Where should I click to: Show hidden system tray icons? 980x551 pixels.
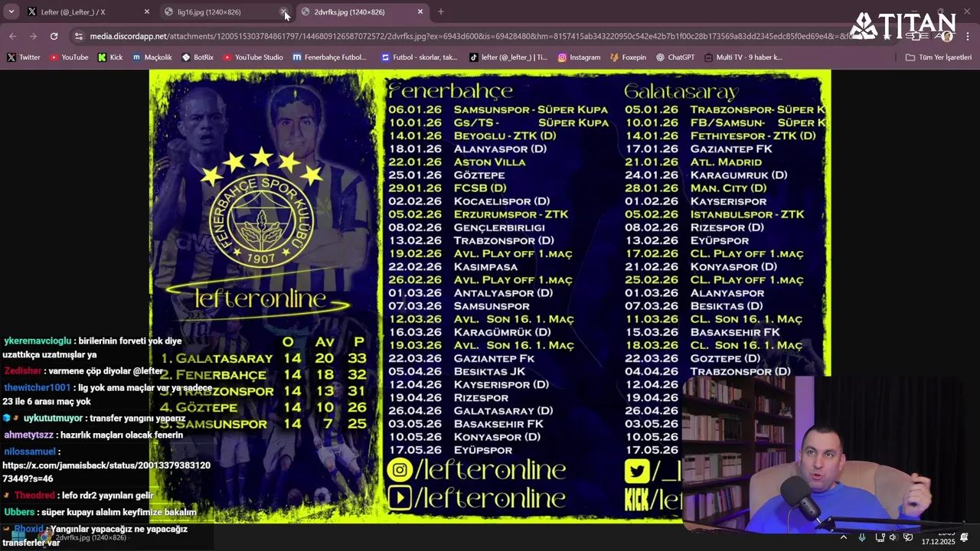click(x=843, y=537)
